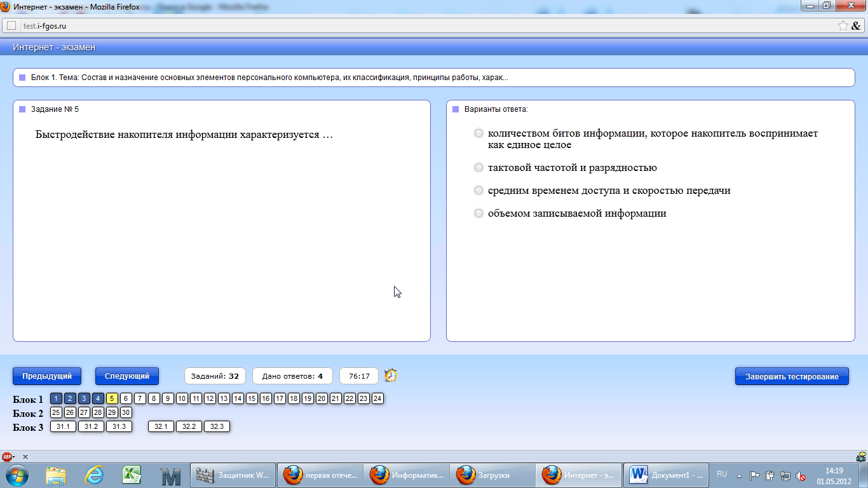Screen dimensions: 868x488
Task: Launch Internet Explorer from taskbar
Action: [x=94, y=475]
